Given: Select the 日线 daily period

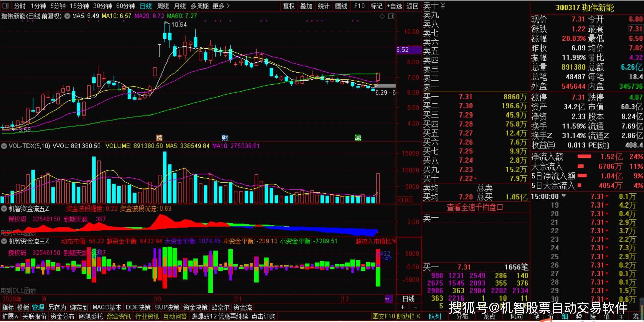Looking at the screenshot, I should click(146, 6).
